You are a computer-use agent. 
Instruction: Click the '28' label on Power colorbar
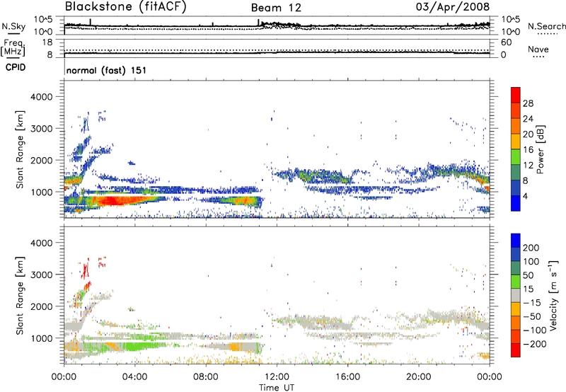[528, 103]
